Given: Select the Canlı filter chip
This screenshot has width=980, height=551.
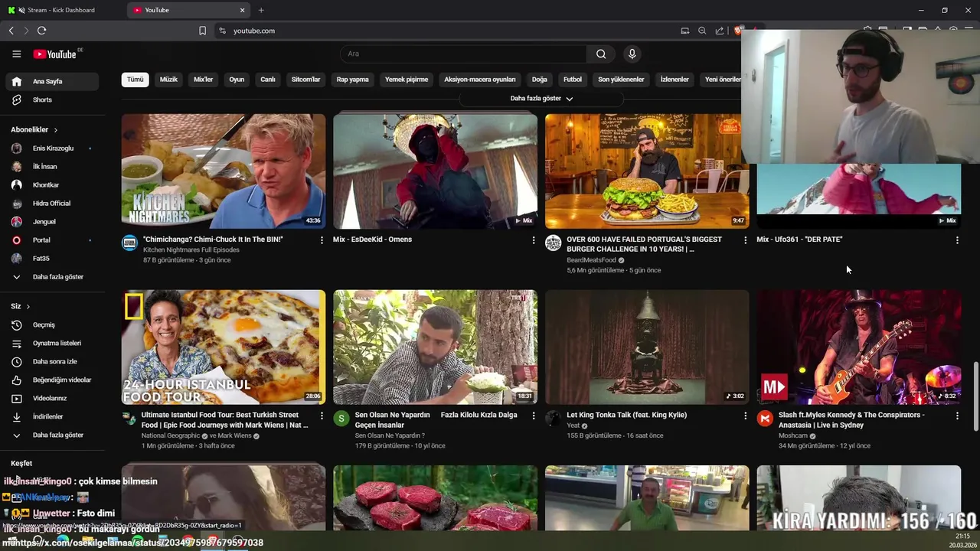Looking at the screenshot, I should (x=268, y=80).
